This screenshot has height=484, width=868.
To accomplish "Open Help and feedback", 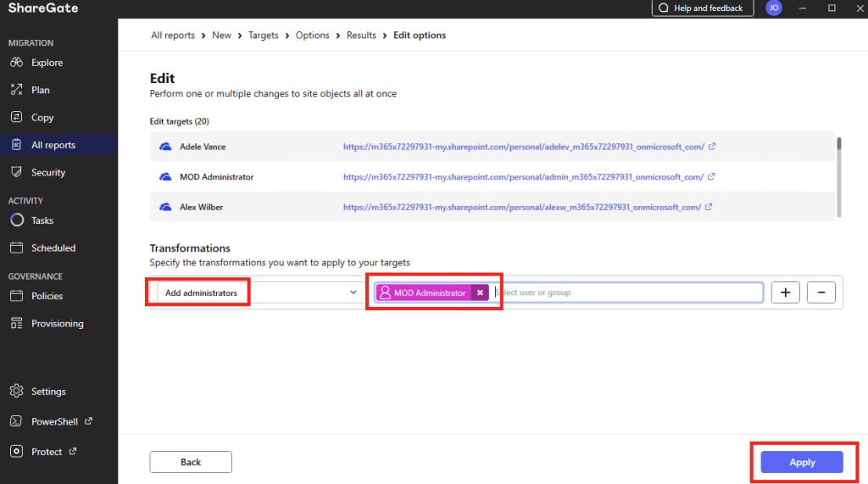I will (x=703, y=8).
